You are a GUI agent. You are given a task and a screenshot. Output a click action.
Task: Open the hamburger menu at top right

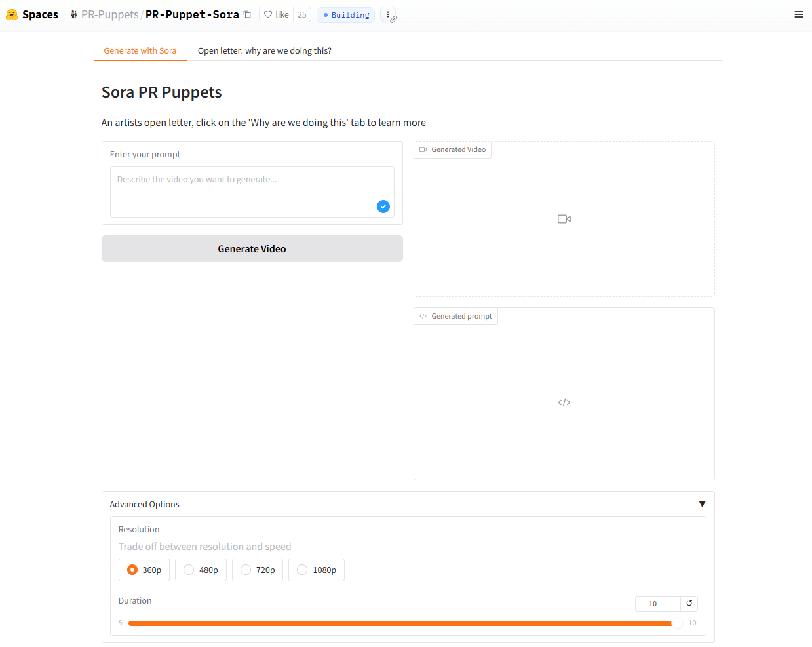(x=798, y=14)
